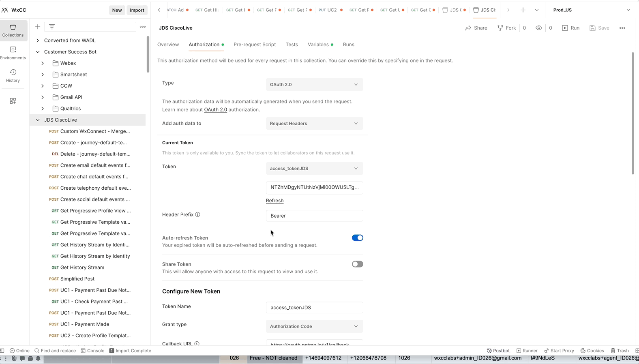Click the Token Name input field
This screenshot has height=364, width=639.
point(314,308)
